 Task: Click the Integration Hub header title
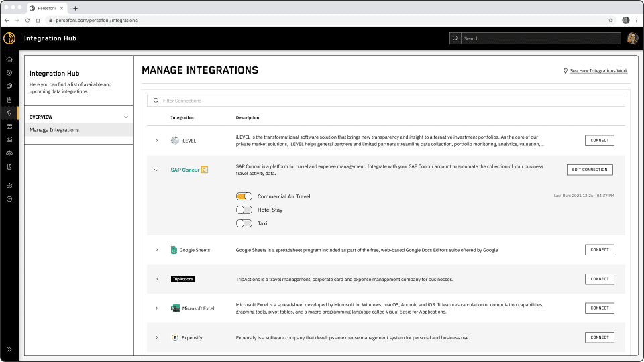[50, 38]
